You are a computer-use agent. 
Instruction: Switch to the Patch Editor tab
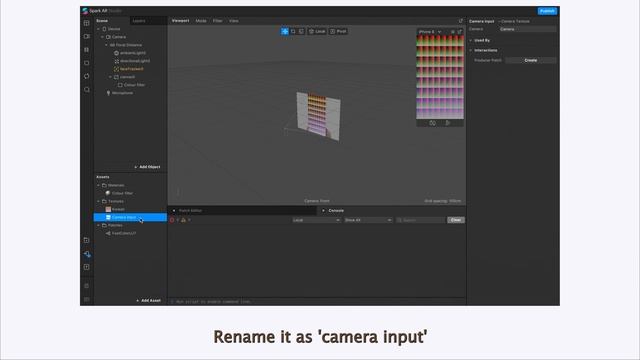click(x=190, y=211)
